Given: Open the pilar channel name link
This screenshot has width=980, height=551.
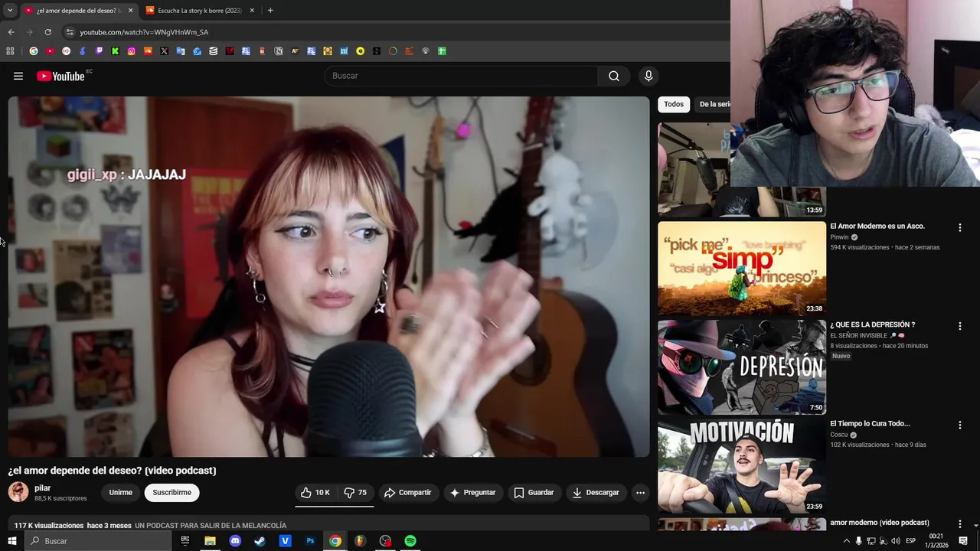Looking at the screenshot, I should (x=42, y=487).
